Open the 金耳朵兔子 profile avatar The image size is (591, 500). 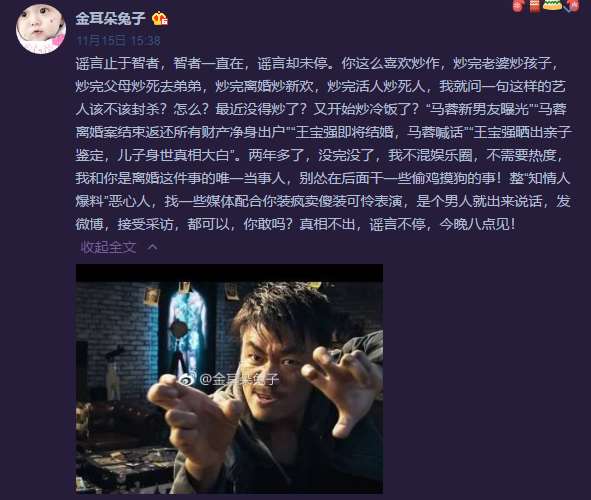pyautogui.click(x=41, y=29)
